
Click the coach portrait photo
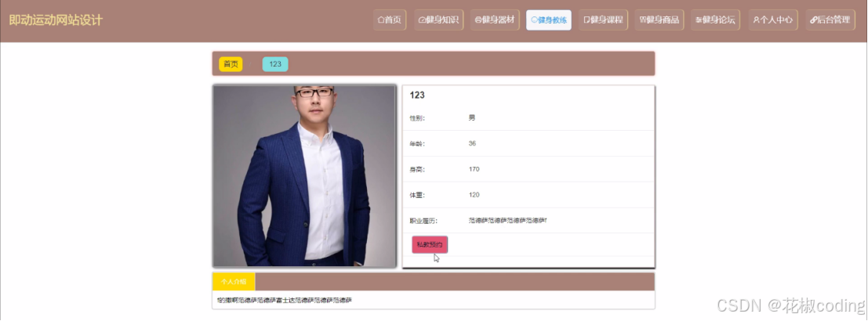304,176
